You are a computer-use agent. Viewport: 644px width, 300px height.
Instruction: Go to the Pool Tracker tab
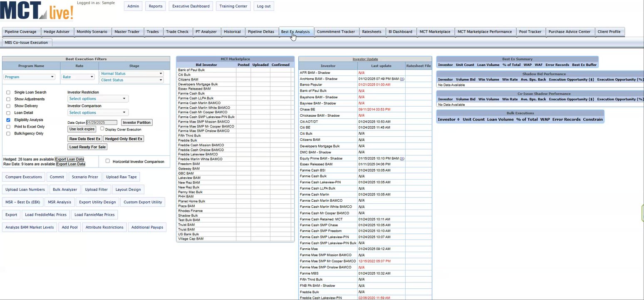[530, 32]
